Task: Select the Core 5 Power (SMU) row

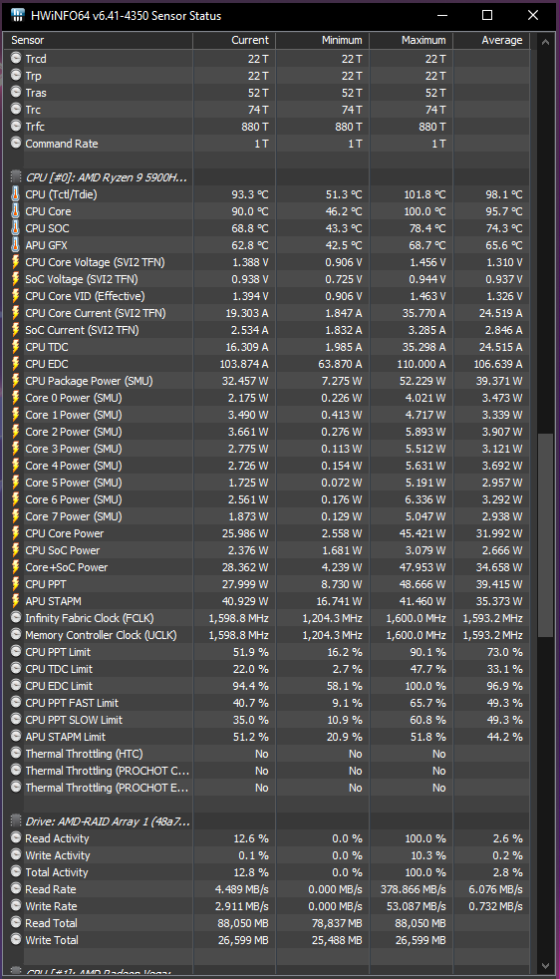Action: (267, 482)
